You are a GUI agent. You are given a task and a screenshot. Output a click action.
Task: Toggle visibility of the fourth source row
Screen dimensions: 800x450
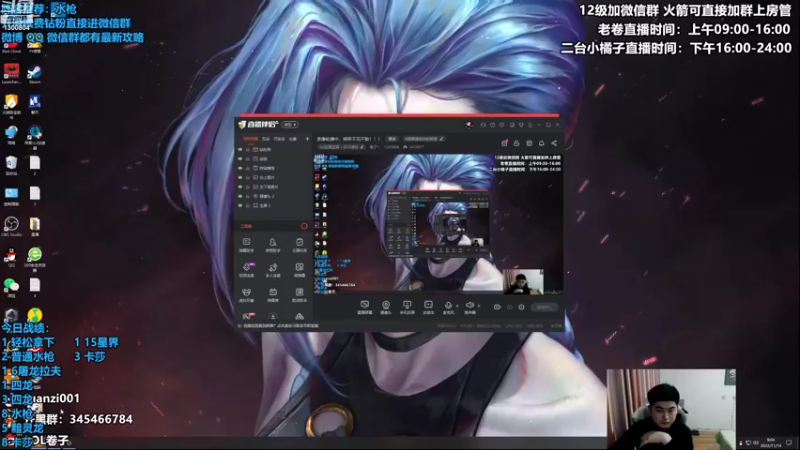240,177
